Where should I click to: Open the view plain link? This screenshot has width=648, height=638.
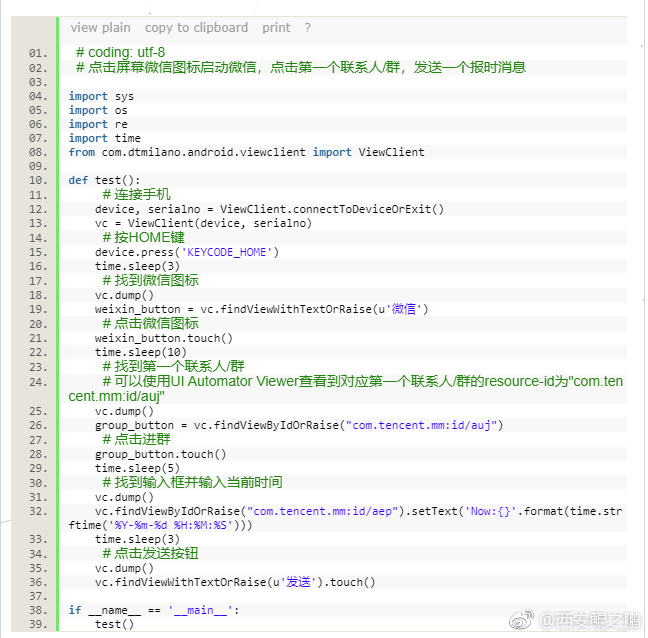100,28
